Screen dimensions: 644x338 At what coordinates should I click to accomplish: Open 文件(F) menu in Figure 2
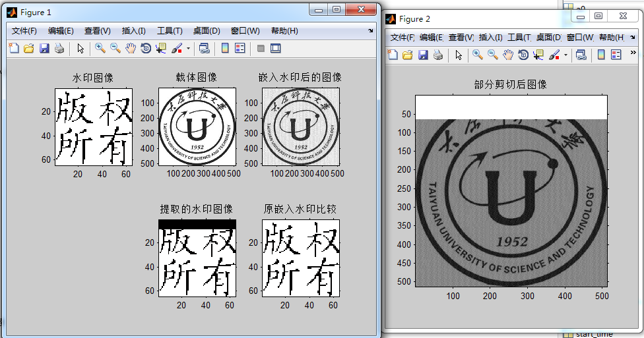pos(402,38)
